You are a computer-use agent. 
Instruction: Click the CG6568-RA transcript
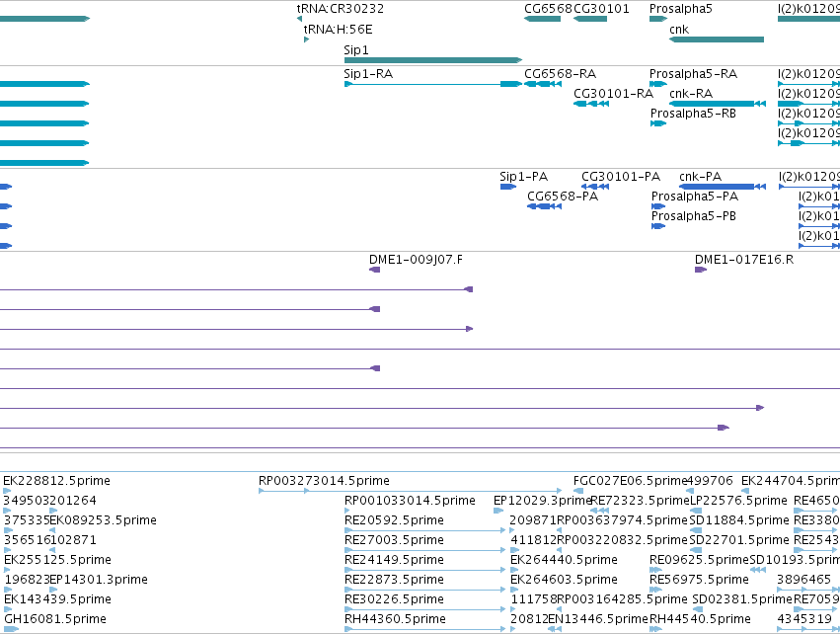pos(543,84)
